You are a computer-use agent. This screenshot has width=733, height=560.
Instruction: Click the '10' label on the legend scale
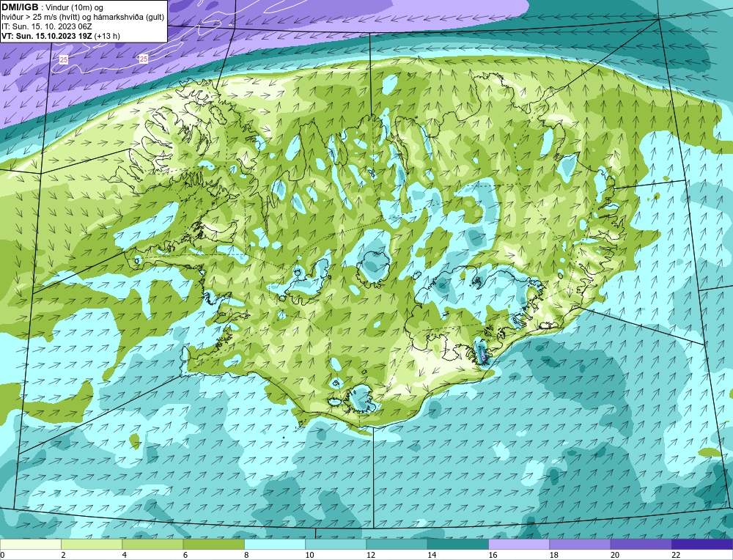tap(309, 555)
